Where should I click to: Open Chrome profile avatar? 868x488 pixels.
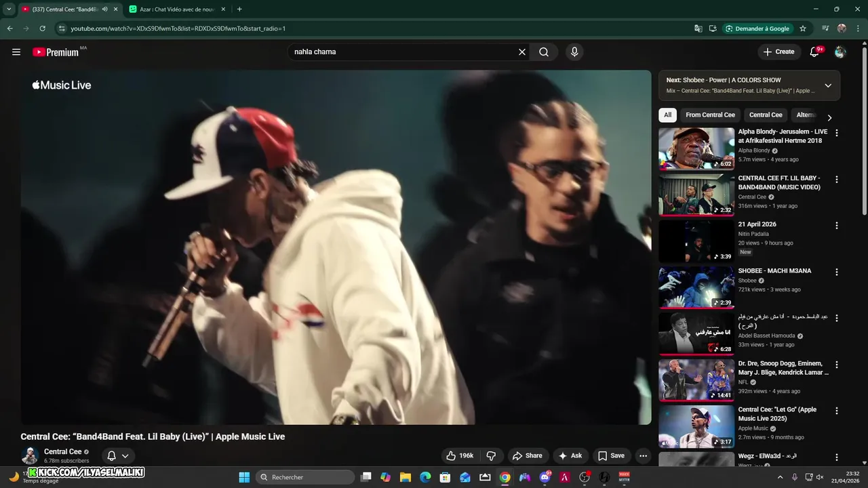pyautogui.click(x=842, y=28)
